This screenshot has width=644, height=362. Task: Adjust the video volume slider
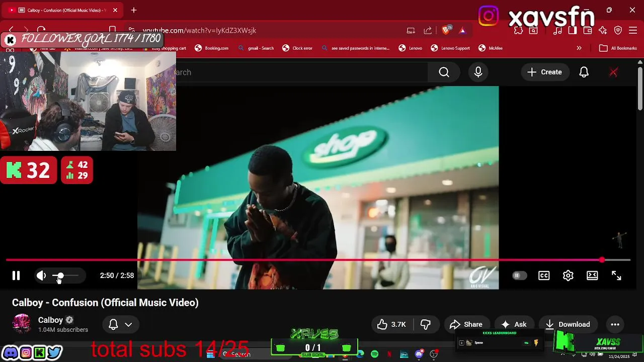coord(65,276)
